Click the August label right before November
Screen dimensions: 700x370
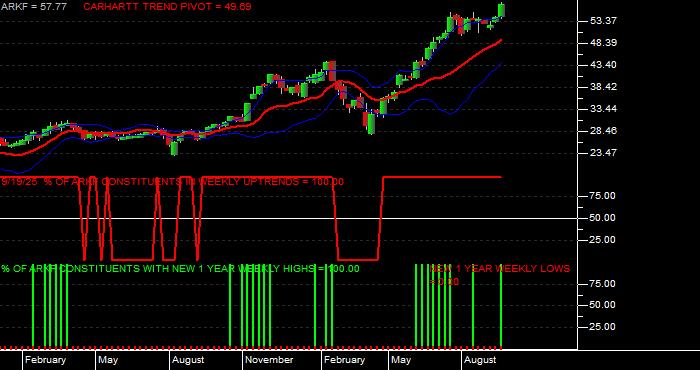pos(188,360)
